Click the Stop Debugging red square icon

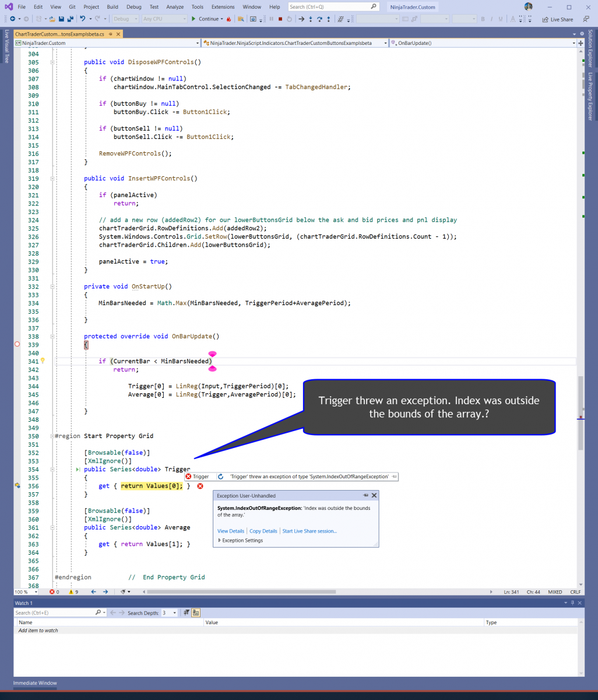pyautogui.click(x=280, y=19)
